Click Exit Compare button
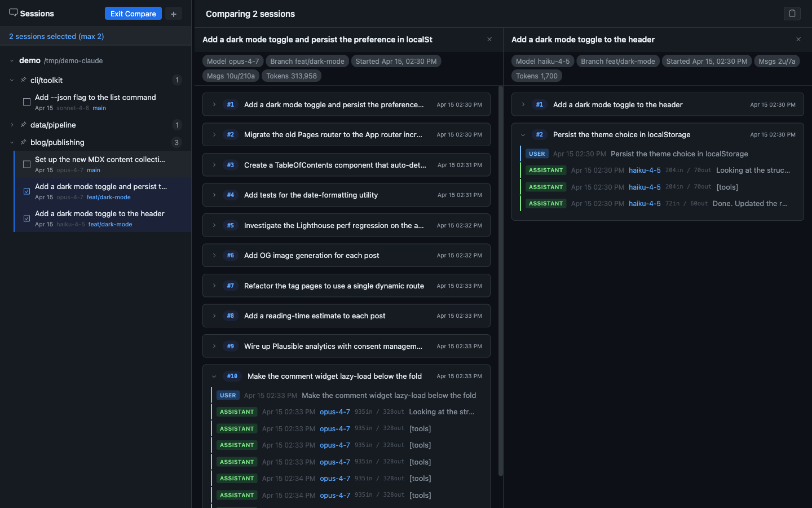 pos(133,14)
